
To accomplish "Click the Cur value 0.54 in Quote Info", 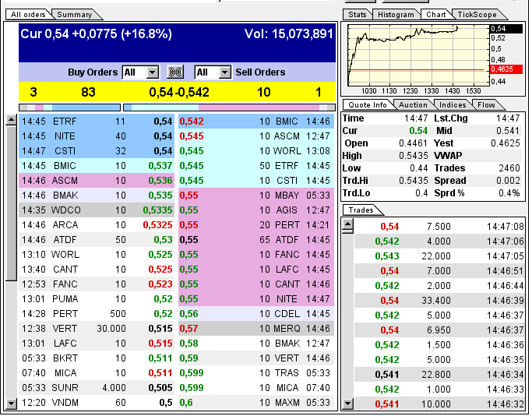I will pos(418,131).
